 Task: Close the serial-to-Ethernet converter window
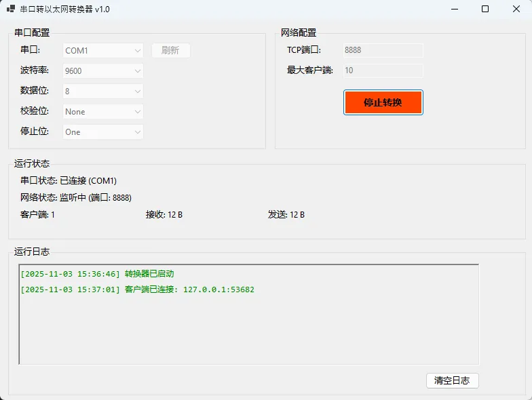coord(516,9)
